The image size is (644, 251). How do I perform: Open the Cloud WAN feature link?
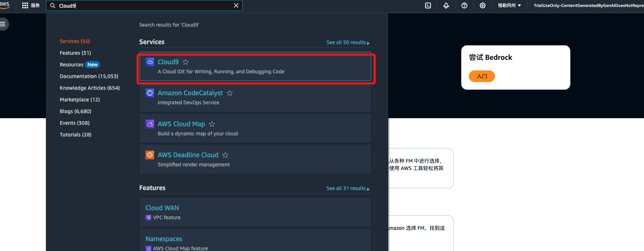[162, 208]
